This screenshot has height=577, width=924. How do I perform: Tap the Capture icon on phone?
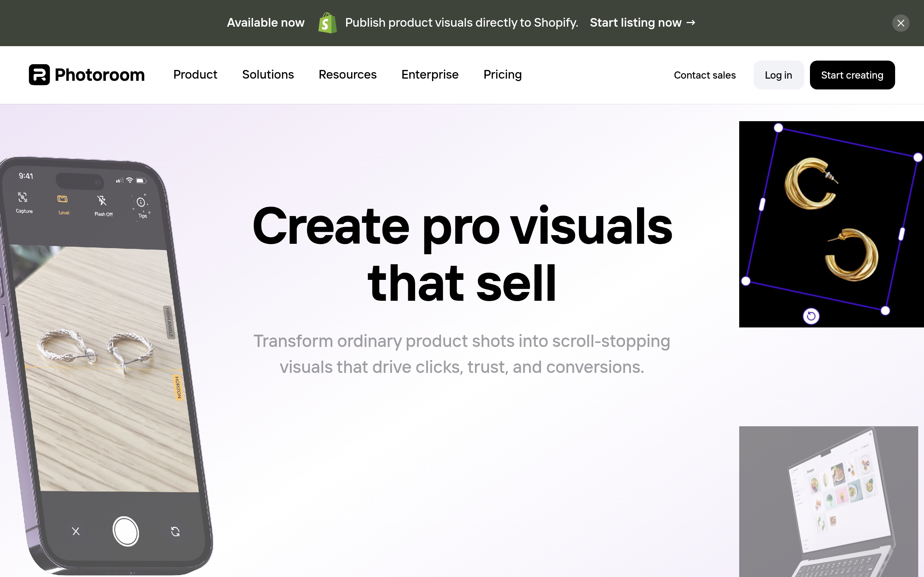[x=23, y=198]
